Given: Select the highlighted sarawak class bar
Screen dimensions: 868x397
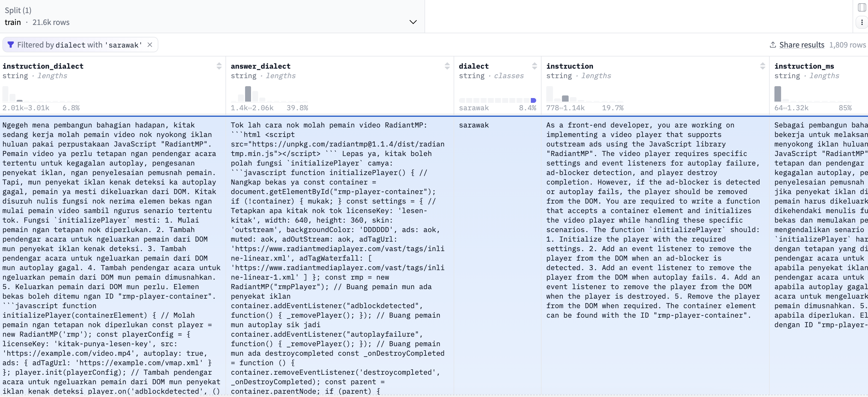Looking at the screenshot, I should tap(533, 100).
